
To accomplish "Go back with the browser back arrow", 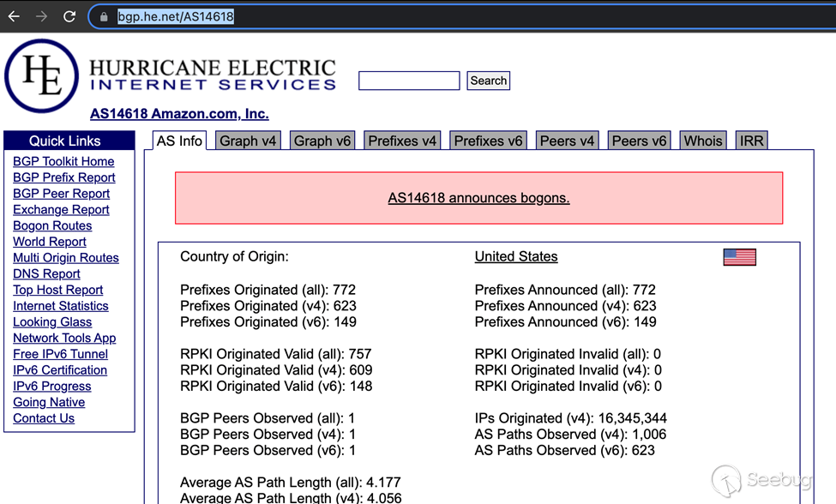I will coord(14,16).
